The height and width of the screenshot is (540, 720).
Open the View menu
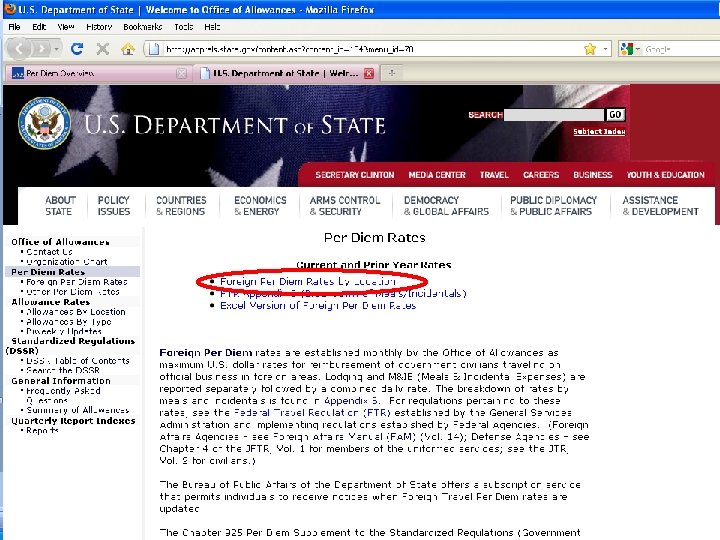click(66, 27)
